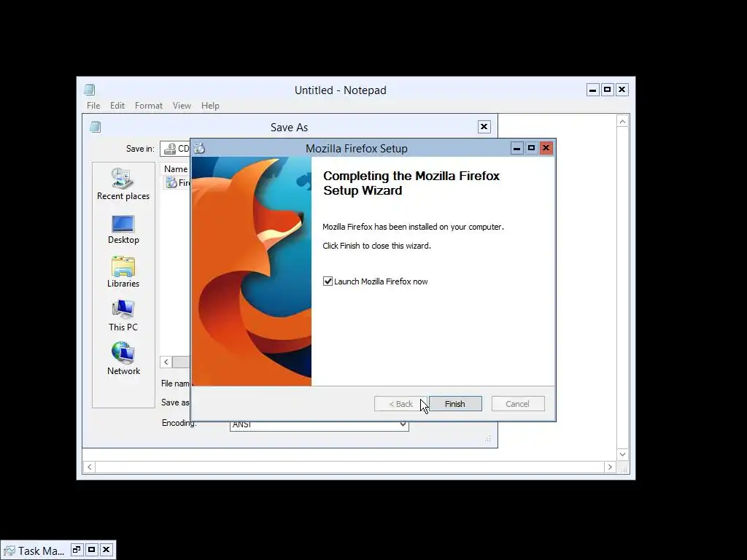The image size is (747, 560).
Task: Maximize the Mozilla Firefox Setup window
Action: (x=532, y=148)
